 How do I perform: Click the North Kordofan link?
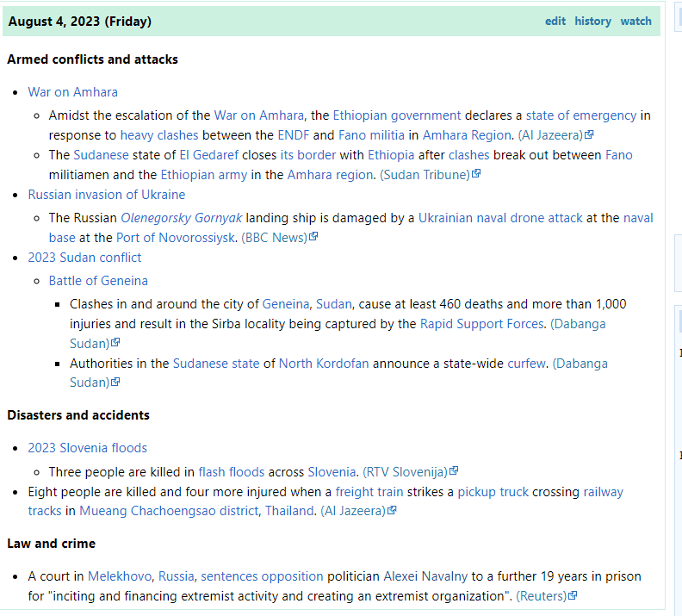coord(324,364)
